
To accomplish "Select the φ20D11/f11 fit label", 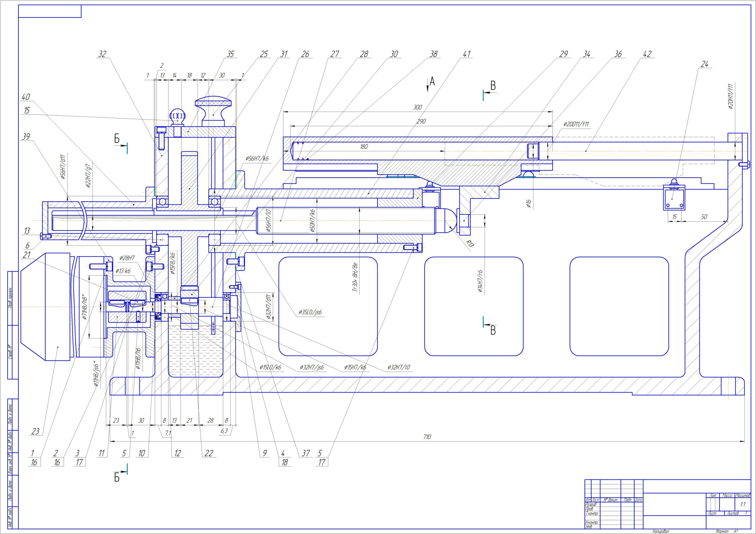I will 576,124.
